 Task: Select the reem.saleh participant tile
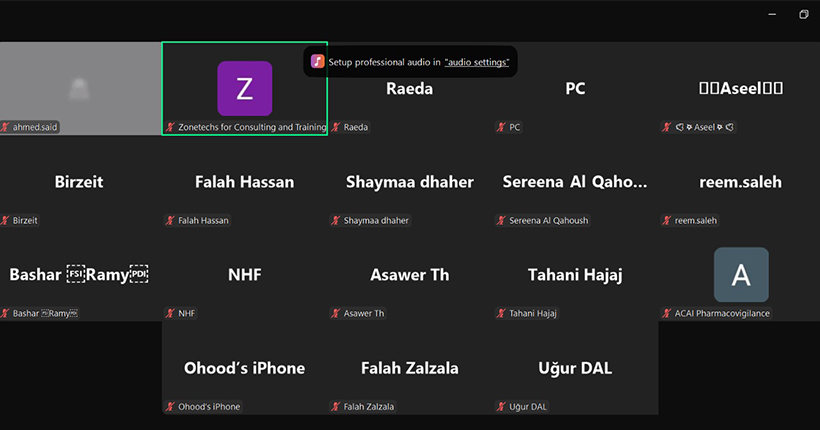point(741,182)
